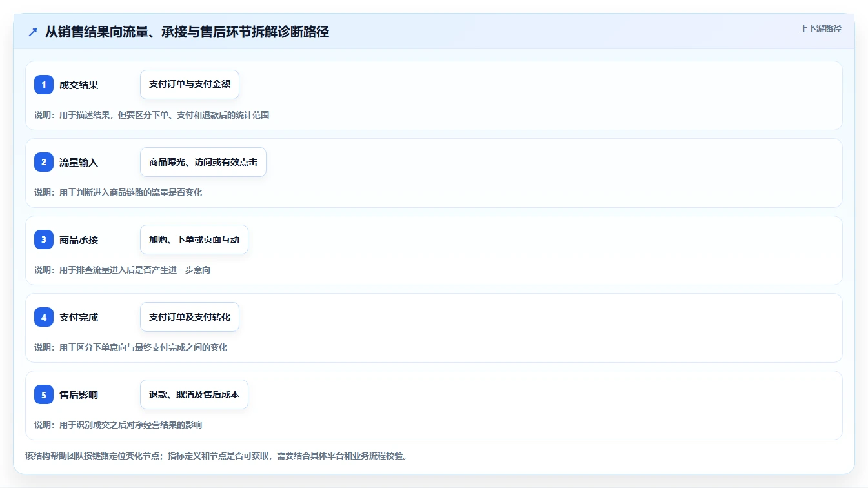Click the 加购、下单或页面互动 chip
The height and width of the screenshot is (488, 868).
(194, 239)
